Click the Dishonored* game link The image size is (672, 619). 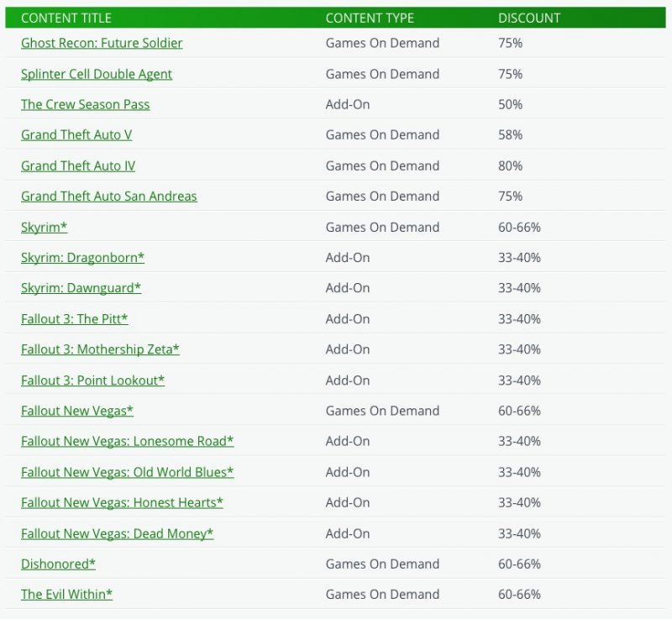[x=58, y=564]
